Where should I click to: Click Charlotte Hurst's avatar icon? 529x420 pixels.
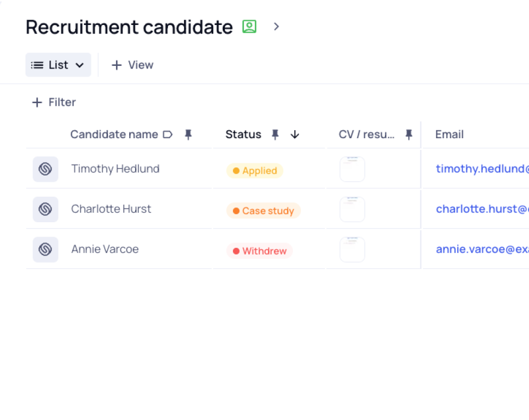pos(45,209)
